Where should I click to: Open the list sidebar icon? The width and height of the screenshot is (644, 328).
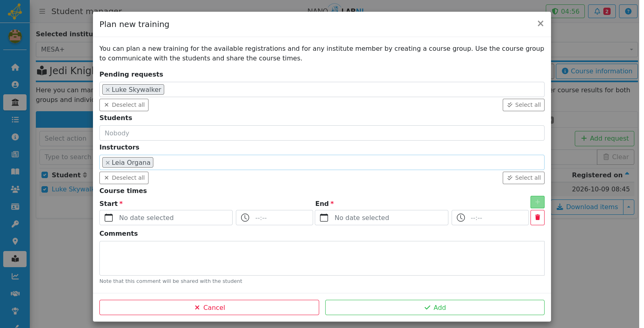(x=15, y=120)
